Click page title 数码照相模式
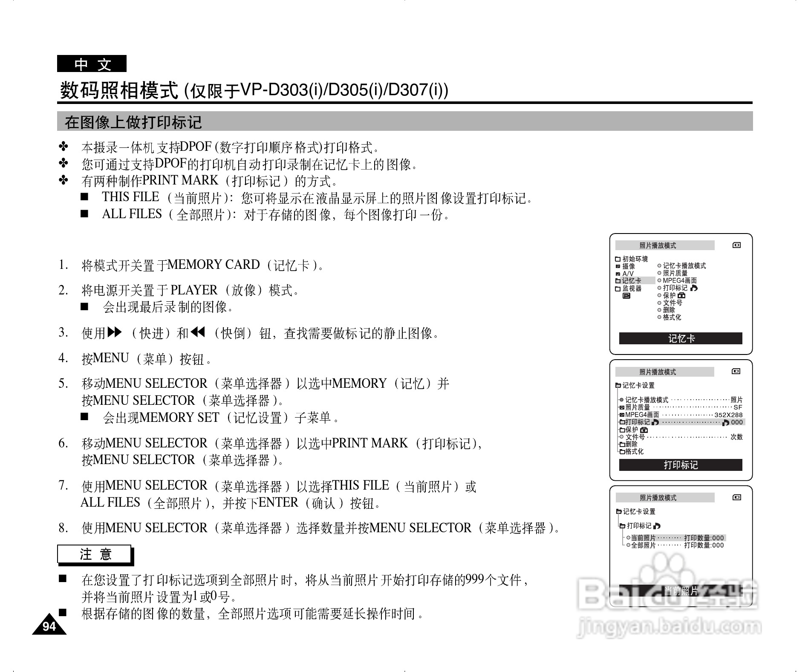Image resolution: width=811 pixels, height=672 pixels. click(x=118, y=90)
